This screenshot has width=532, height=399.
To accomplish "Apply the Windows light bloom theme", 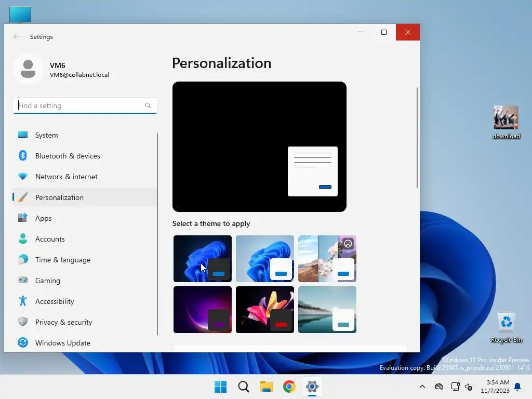I will [264, 259].
